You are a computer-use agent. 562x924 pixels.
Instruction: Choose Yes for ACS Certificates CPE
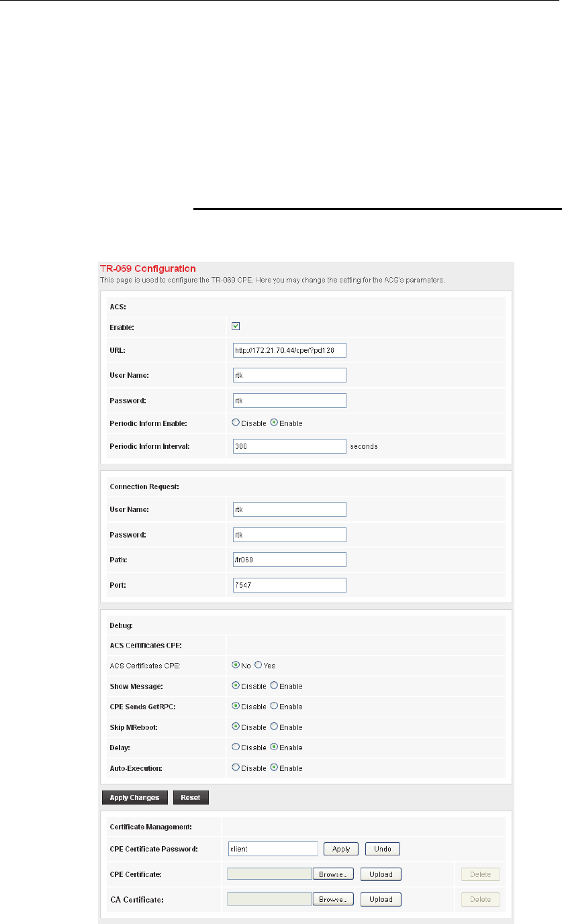259,665
